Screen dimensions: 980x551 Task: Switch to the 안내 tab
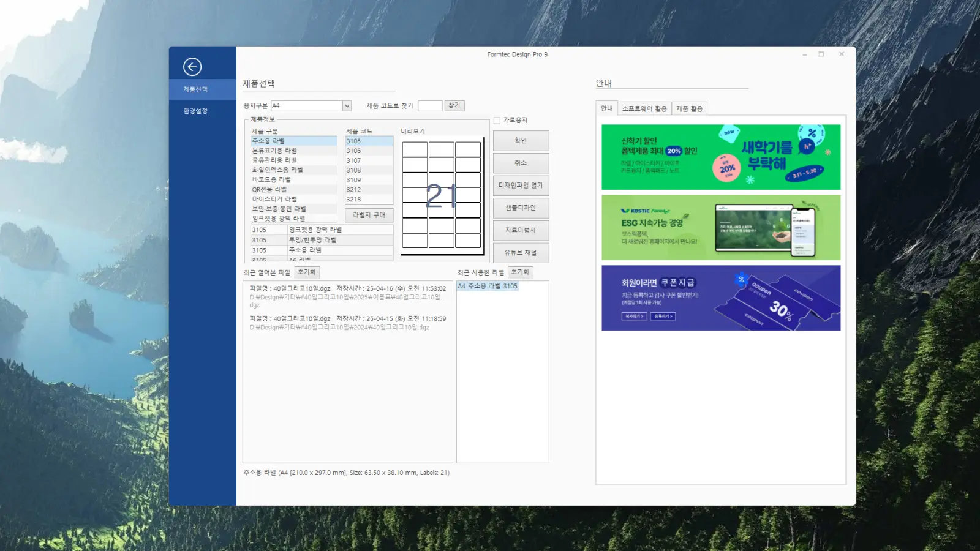(607, 108)
